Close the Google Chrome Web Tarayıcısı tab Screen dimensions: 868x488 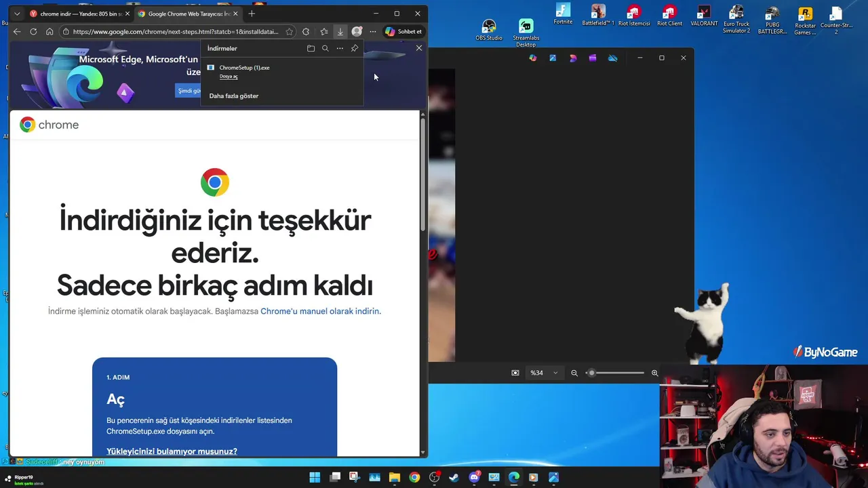[235, 14]
